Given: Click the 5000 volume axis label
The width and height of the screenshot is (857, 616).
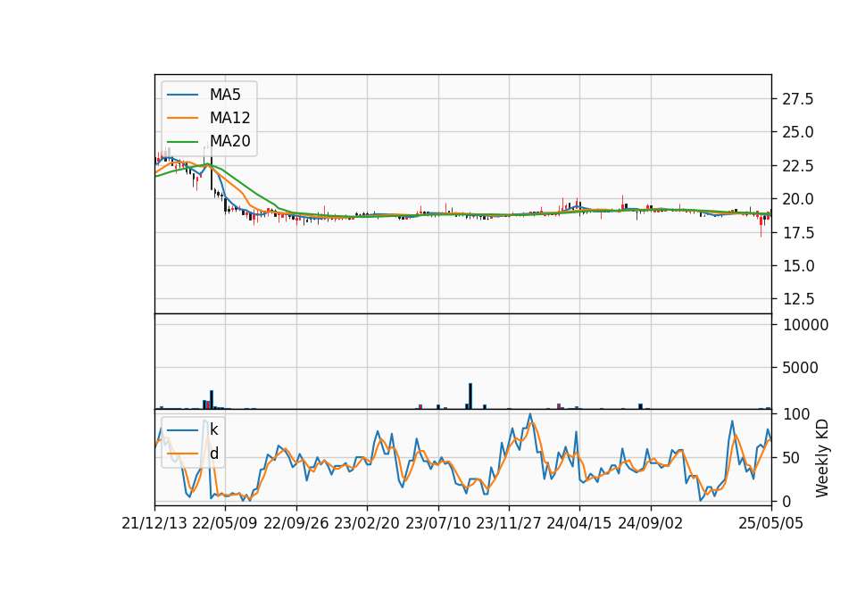Looking at the screenshot, I should pos(800,367).
